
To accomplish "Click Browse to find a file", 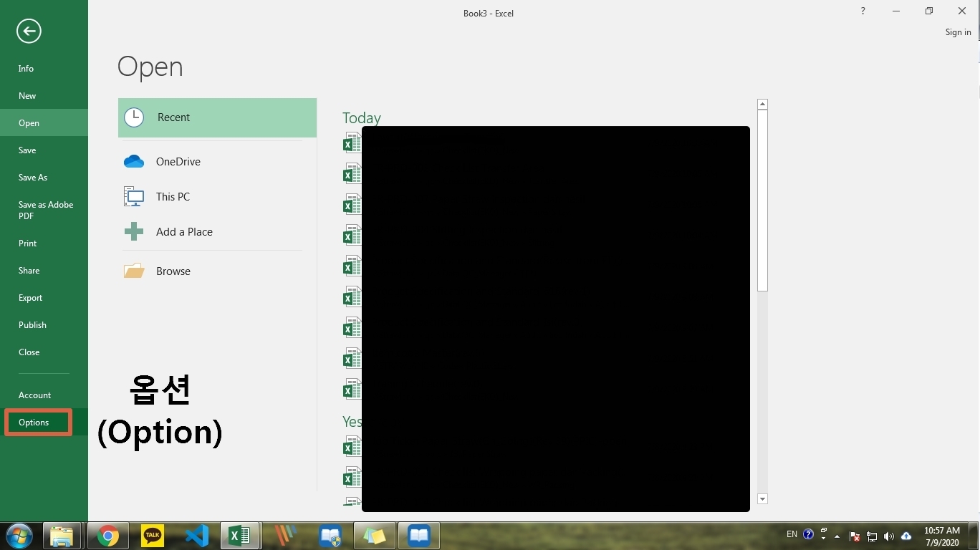I will pos(217,271).
